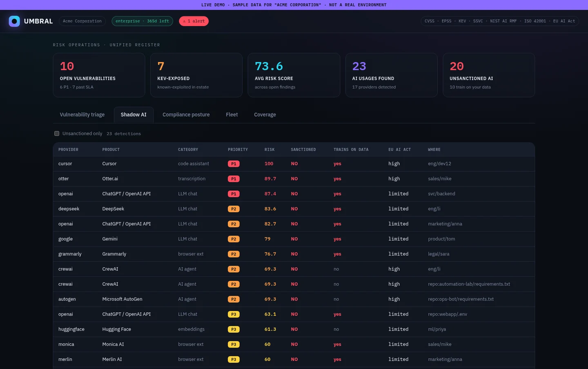Click the Monica AI product cell

tap(113, 345)
